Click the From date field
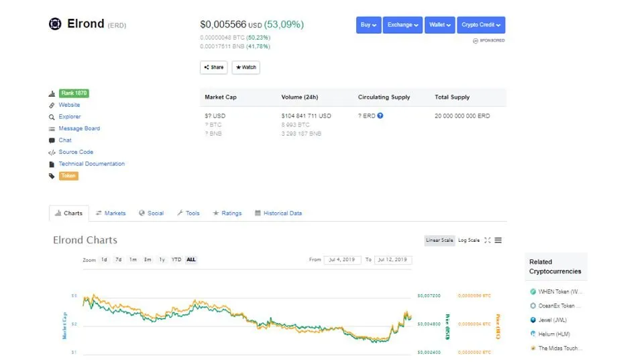 pos(342,260)
